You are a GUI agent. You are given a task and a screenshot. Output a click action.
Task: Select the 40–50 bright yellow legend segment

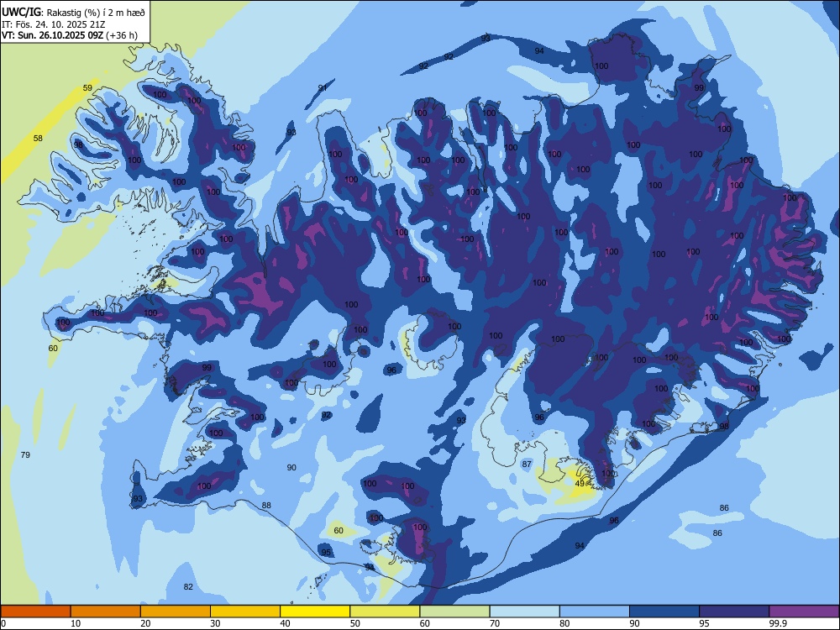315,612
